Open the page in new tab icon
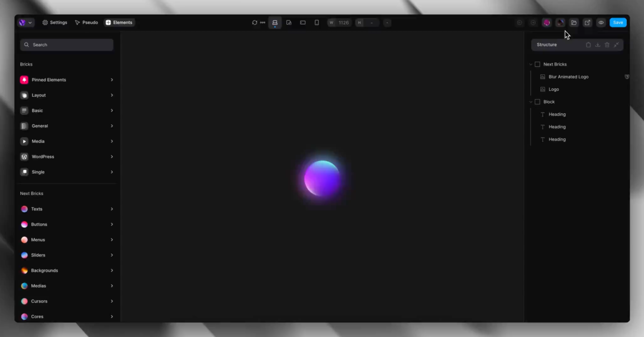 587,23
